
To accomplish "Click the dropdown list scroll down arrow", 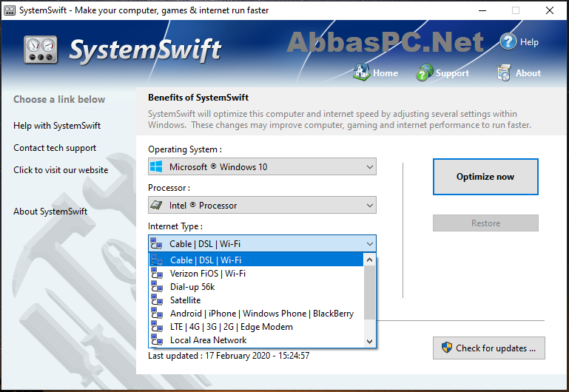I will click(369, 341).
